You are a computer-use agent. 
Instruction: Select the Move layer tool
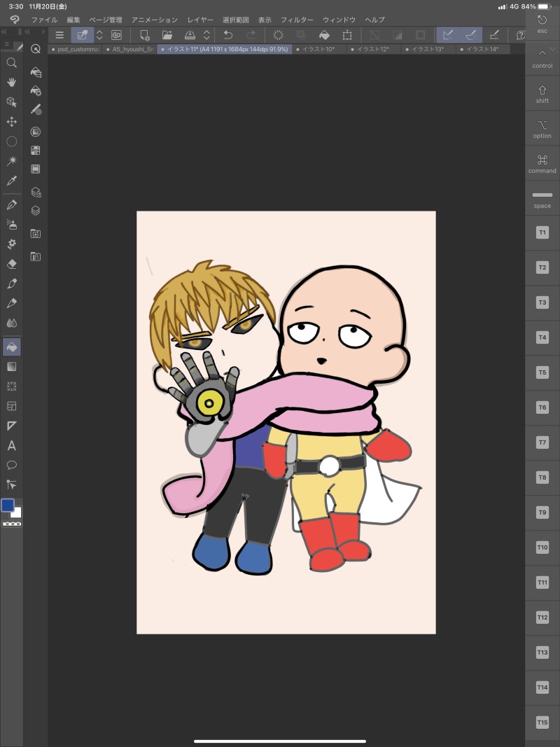[x=11, y=122]
